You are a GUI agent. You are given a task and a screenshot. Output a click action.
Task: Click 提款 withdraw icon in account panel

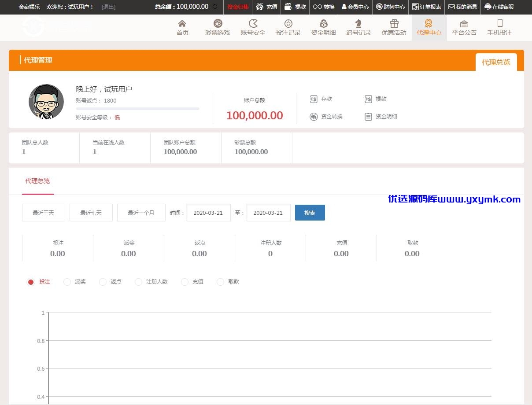click(368, 99)
